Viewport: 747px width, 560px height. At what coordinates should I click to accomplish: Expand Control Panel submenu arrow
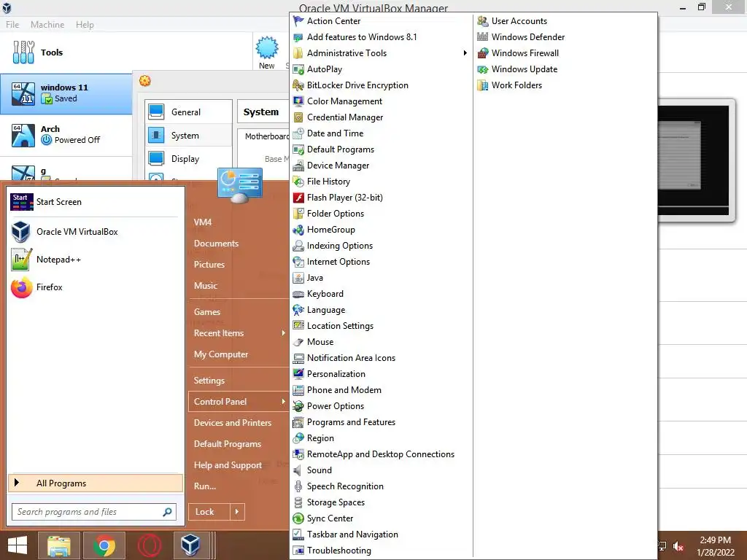tap(283, 402)
